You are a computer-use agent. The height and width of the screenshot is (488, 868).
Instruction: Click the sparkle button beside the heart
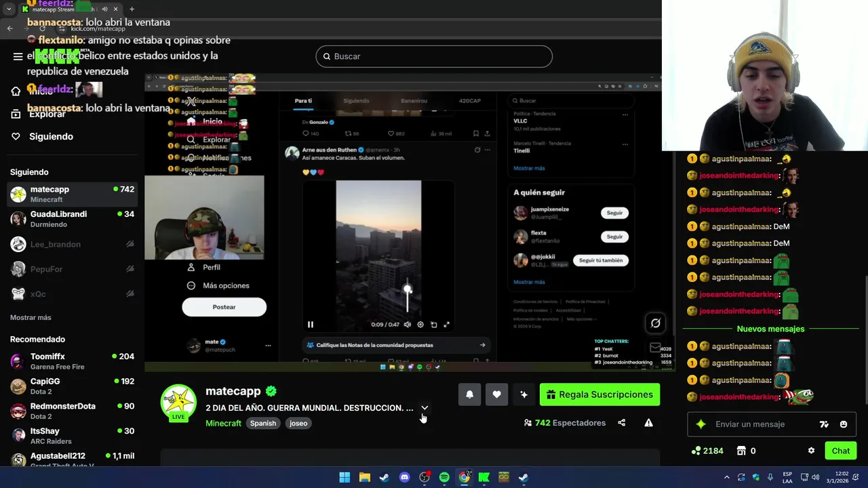click(524, 394)
